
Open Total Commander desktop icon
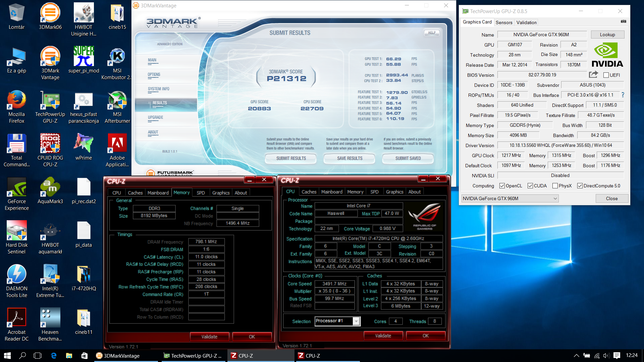click(16, 150)
